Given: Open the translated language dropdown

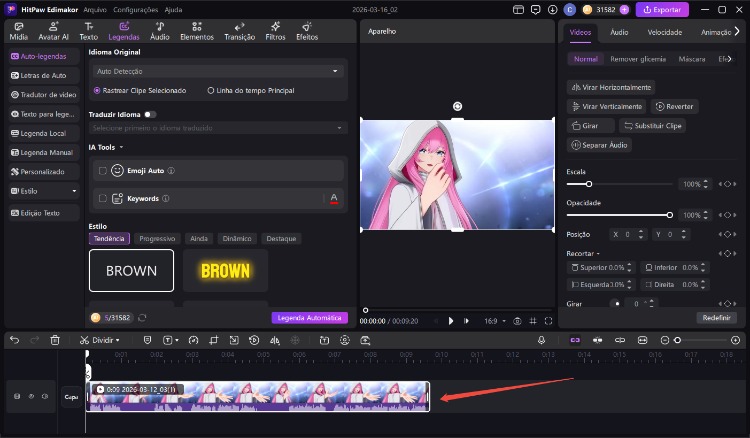Looking at the screenshot, I should 218,128.
